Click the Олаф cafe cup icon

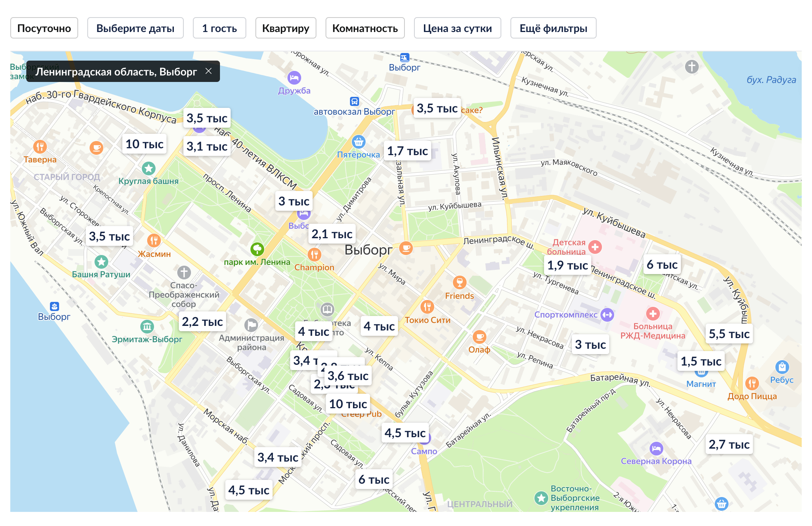(x=480, y=337)
